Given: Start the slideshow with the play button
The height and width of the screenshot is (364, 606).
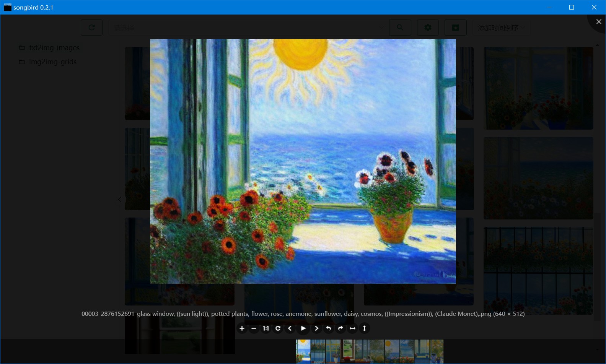Looking at the screenshot, I should [303, 328].
